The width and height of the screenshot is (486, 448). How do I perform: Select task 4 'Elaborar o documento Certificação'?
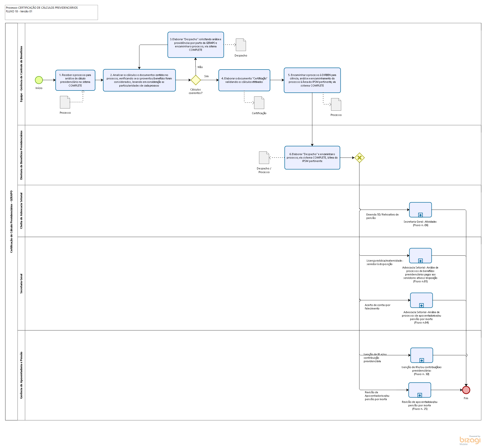pyautogui.click(x=244, y=80)
